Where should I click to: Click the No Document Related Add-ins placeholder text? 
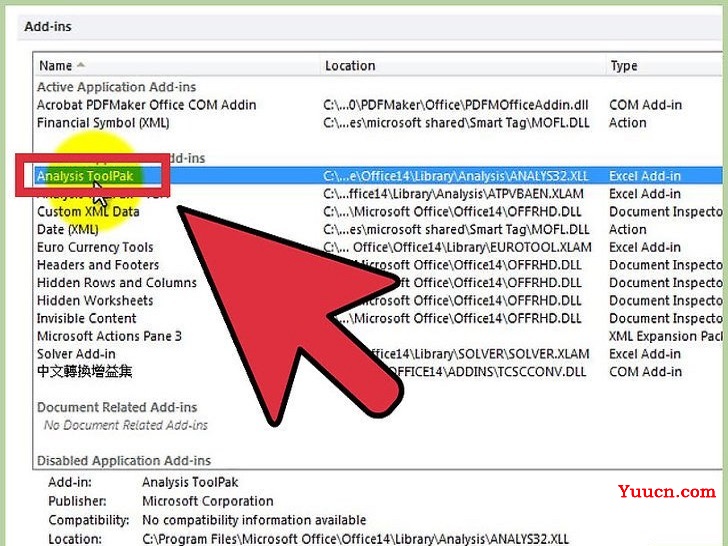[x=126, y=425]
